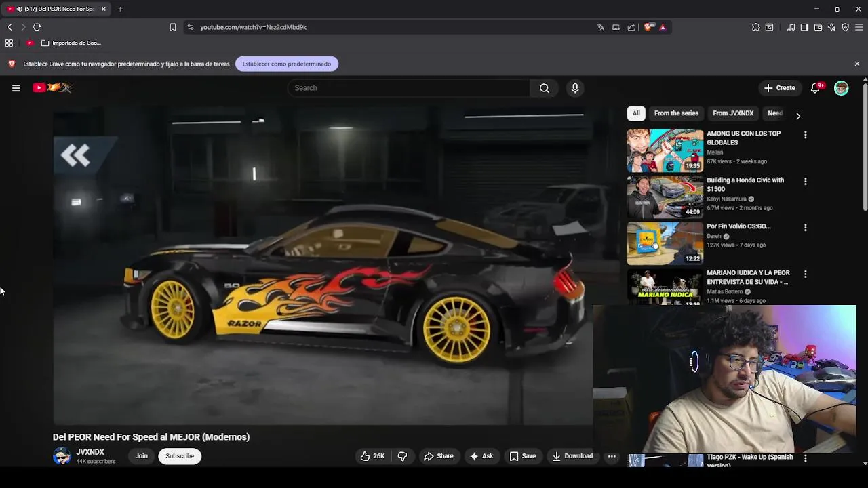Screen dimensions: 868x488
Task: Open options for Building a Honda Civic video
Action: pos(806,182)
